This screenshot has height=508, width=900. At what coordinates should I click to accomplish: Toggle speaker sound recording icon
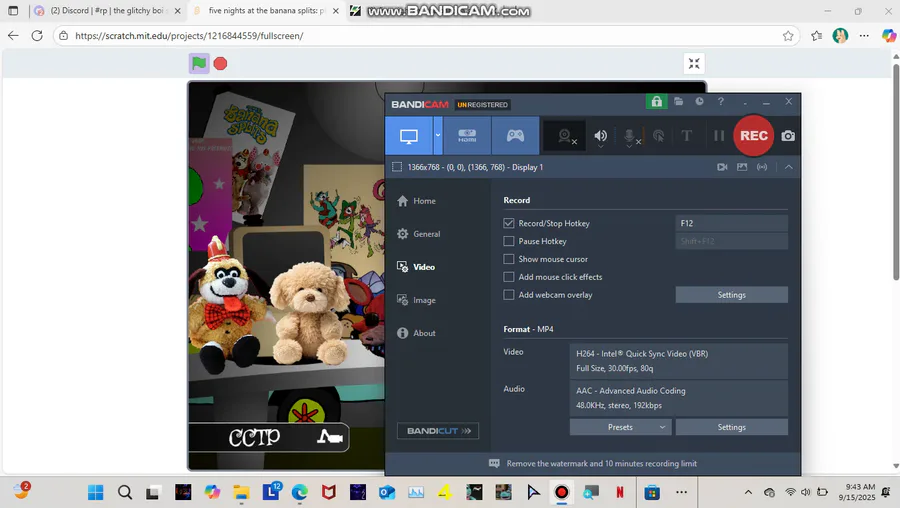pos(600,136)
